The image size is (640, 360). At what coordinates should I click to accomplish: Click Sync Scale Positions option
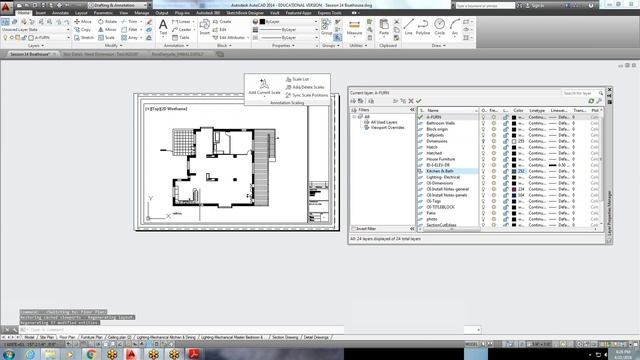coord(307,95)
